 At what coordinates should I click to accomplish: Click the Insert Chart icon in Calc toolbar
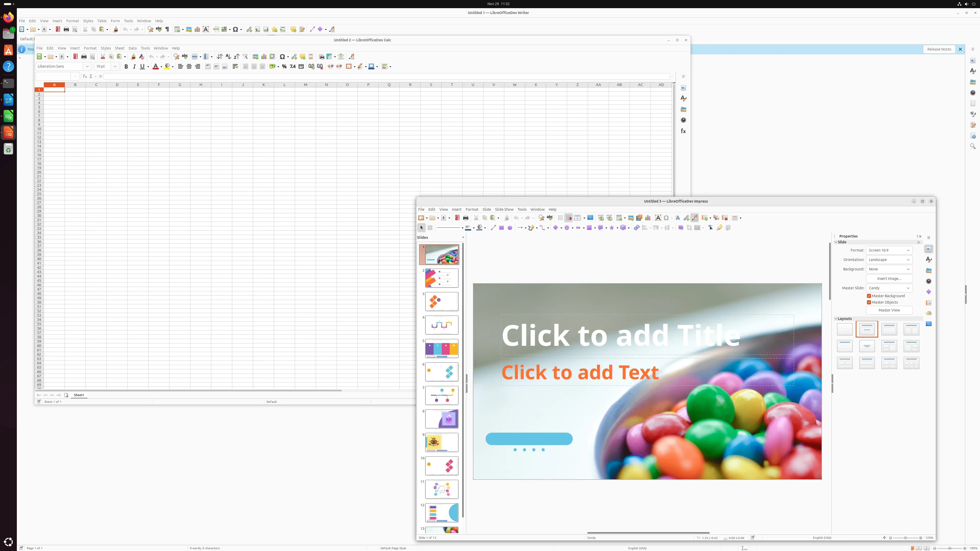(x=264, y=57)
